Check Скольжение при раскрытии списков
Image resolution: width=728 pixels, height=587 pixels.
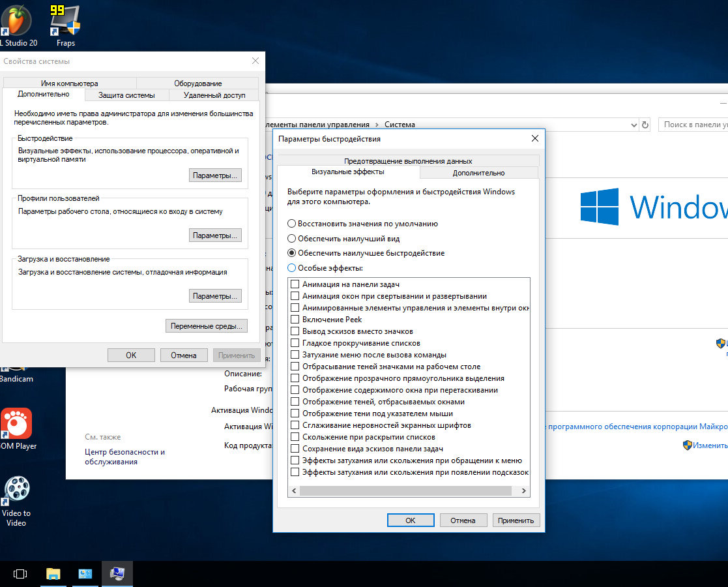pyautogui.click(x=295, y=437)
